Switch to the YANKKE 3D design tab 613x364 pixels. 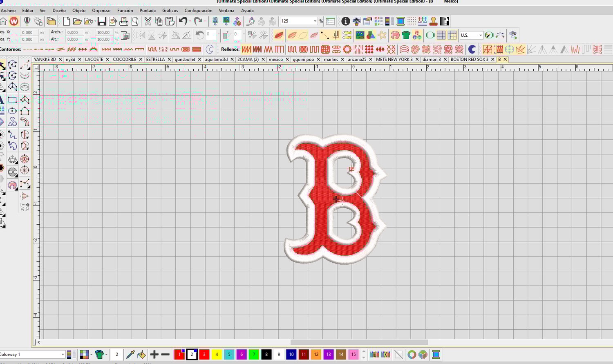45,60
